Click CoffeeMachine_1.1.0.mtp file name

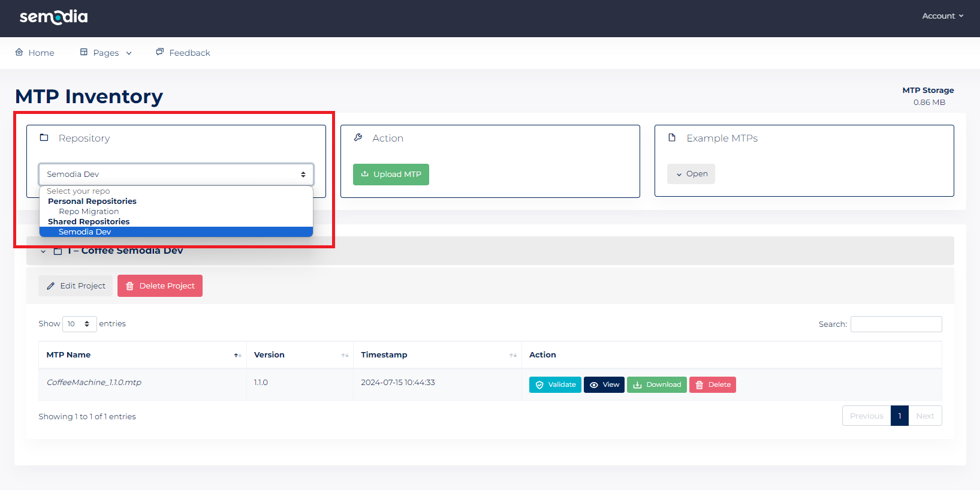click(94, 383)
